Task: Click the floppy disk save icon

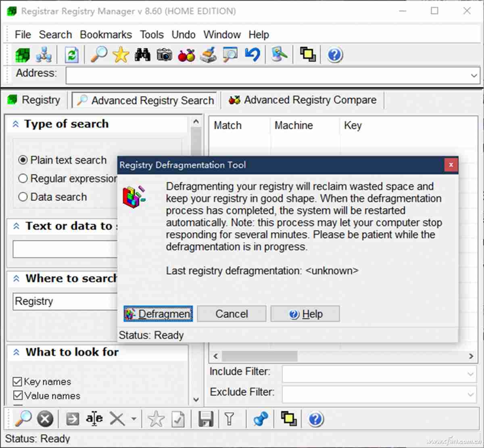Action: point(206,419)
